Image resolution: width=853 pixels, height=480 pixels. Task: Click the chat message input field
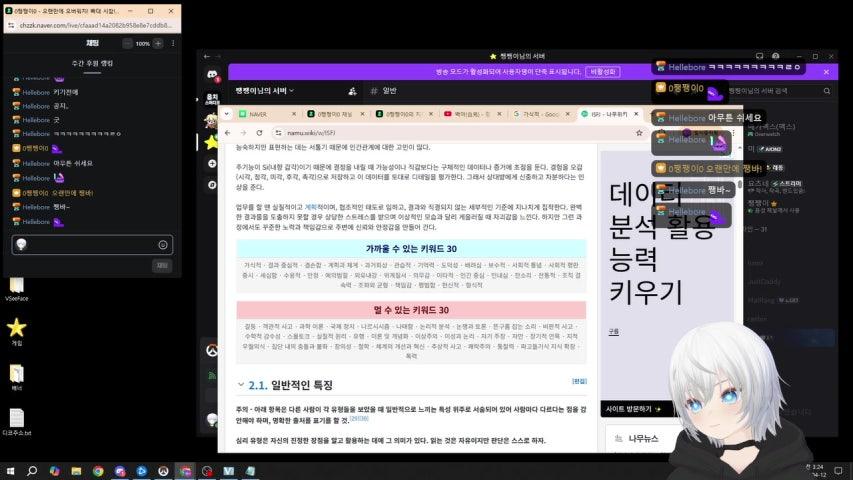[90, 245]
